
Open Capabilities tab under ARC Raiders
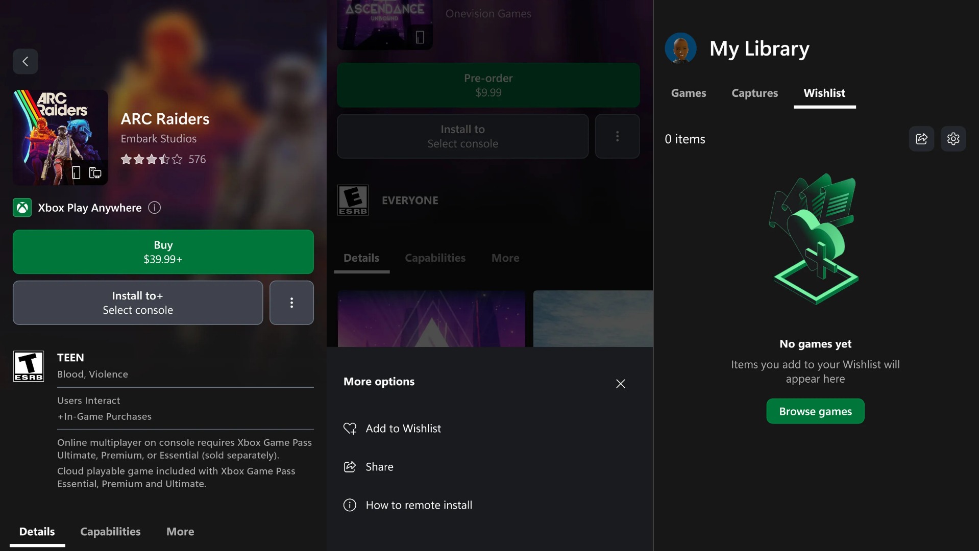[110, 532]
